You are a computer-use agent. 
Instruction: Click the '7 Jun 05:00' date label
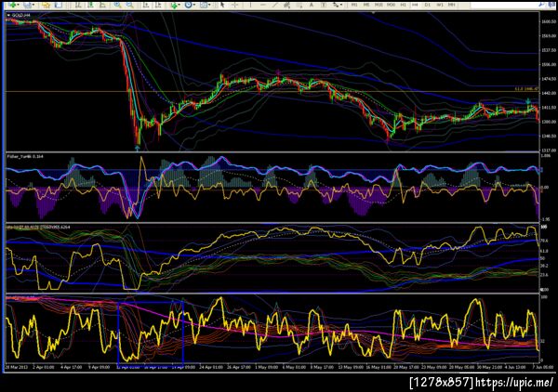[542, 367]
